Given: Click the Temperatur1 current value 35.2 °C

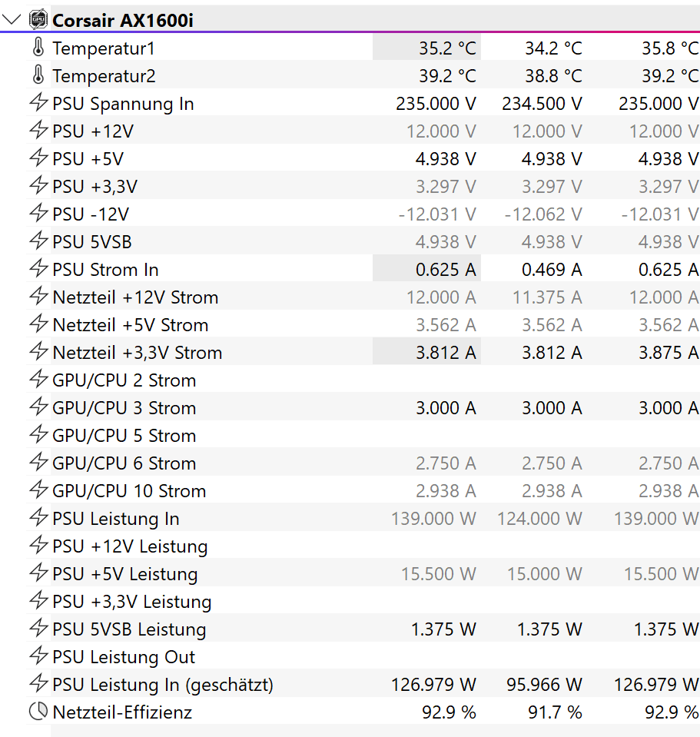Looking at the screenshot, I should (x=447, y=48).
